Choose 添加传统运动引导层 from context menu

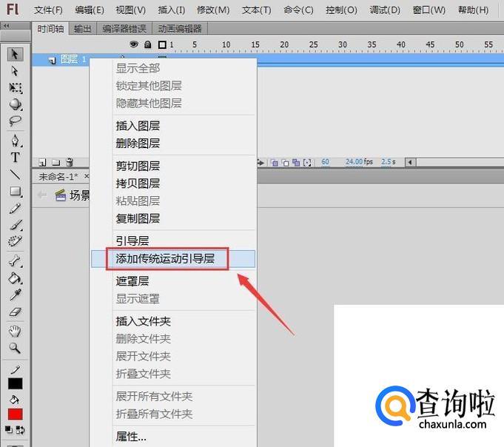pos(173,259)
